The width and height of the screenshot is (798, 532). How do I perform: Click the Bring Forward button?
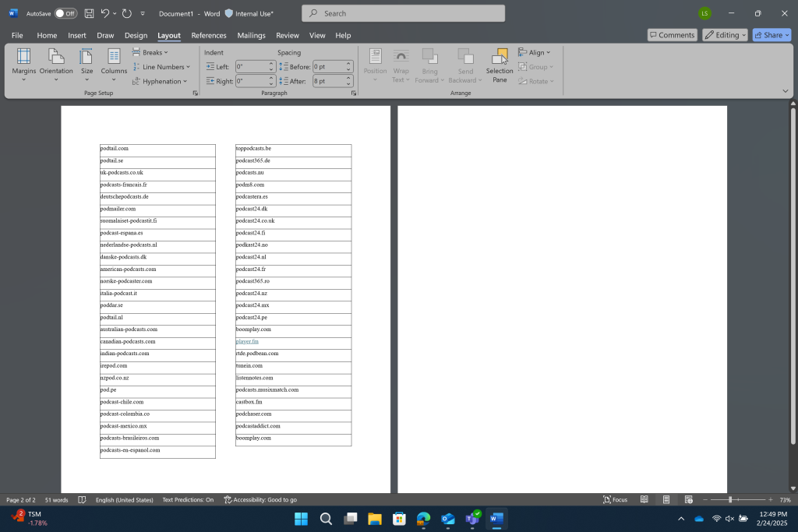click(429, 65)
